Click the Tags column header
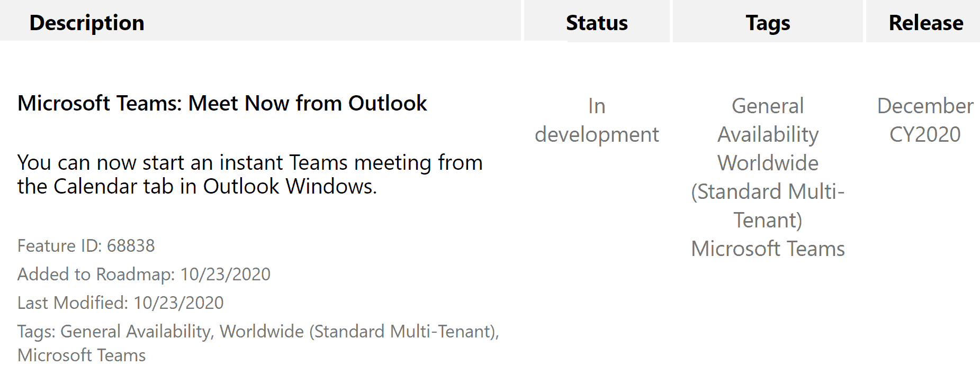 (768, 23)
